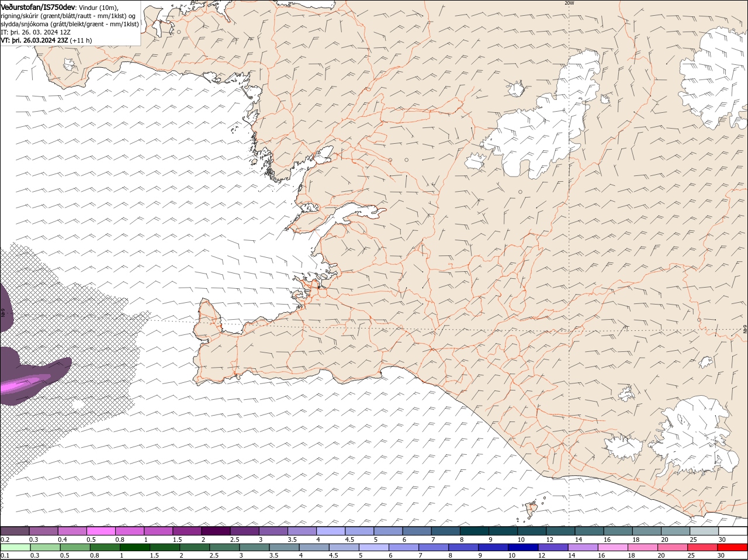
Task: Click the Hofsjökull glacier near the map's upper-right corner
Action: point(714,78)
